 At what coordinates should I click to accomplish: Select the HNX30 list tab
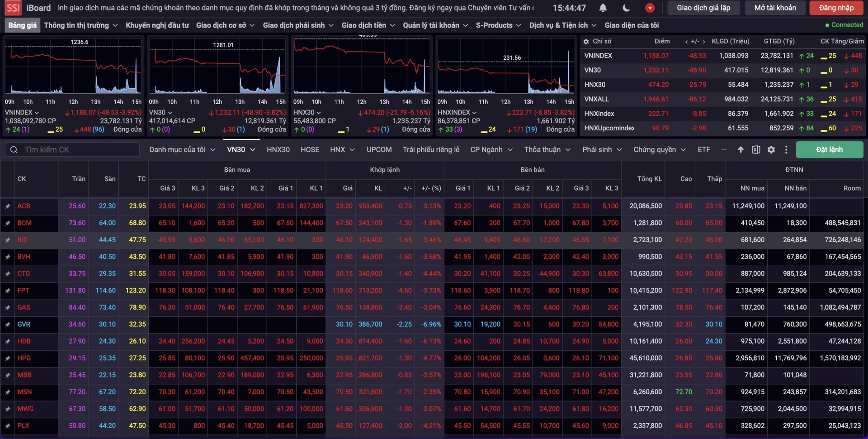(x=278, y=150)
